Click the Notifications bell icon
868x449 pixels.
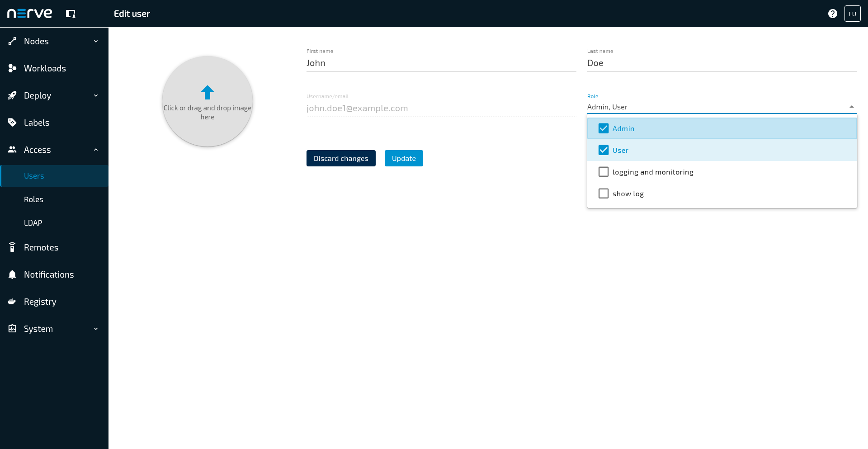click(x=12, y=274)
